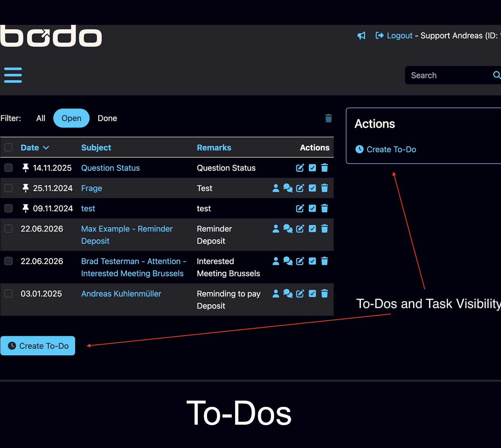501x448 pixels.
Task: Click the search magnifier icon
Action: 497,75
